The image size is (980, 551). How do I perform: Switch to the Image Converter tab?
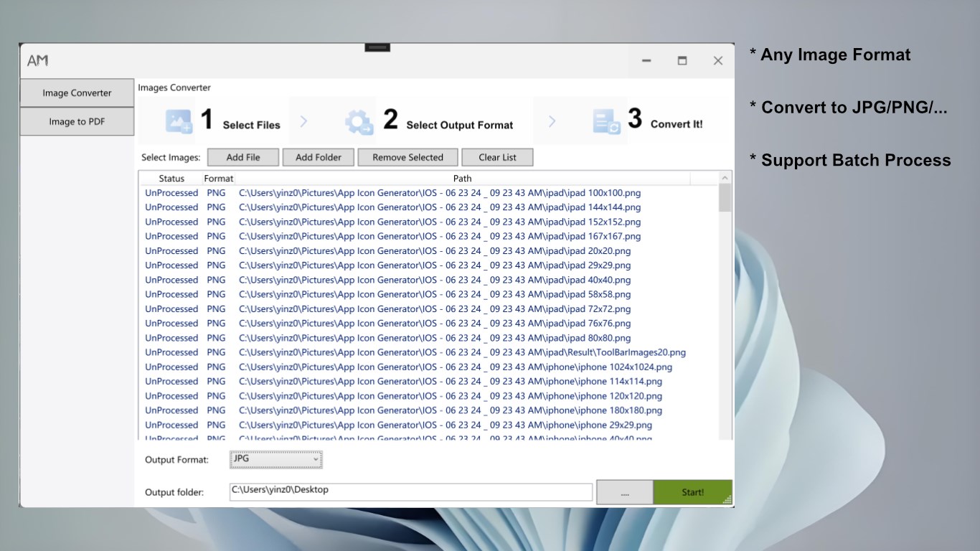tap(77, 93)
